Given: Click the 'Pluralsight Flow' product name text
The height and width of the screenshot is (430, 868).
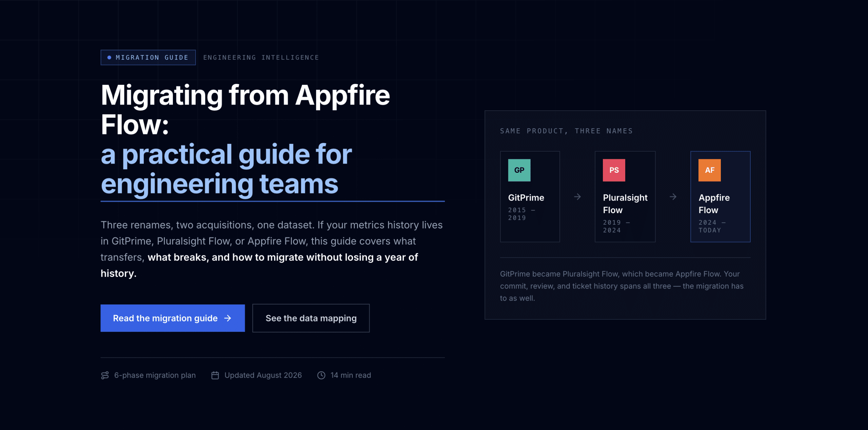Looking at the screenshot, I should click(x=625, y=204).
